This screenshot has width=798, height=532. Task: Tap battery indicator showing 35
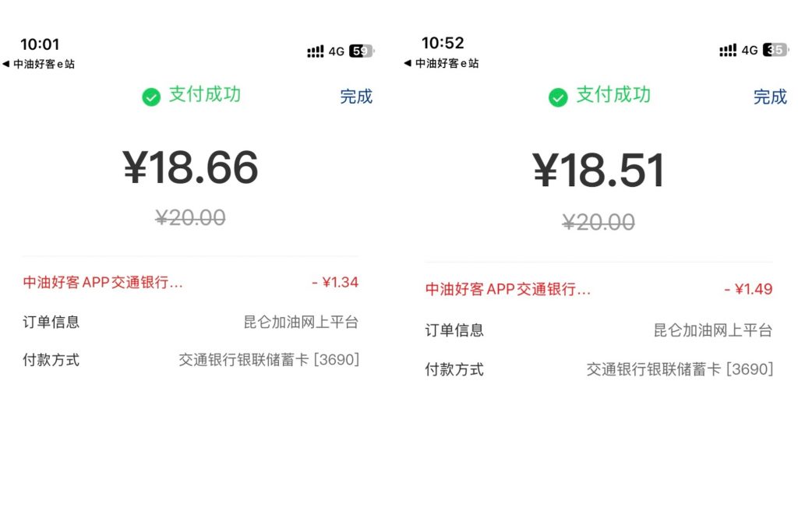pyautogui.click(x=776, y=50)
